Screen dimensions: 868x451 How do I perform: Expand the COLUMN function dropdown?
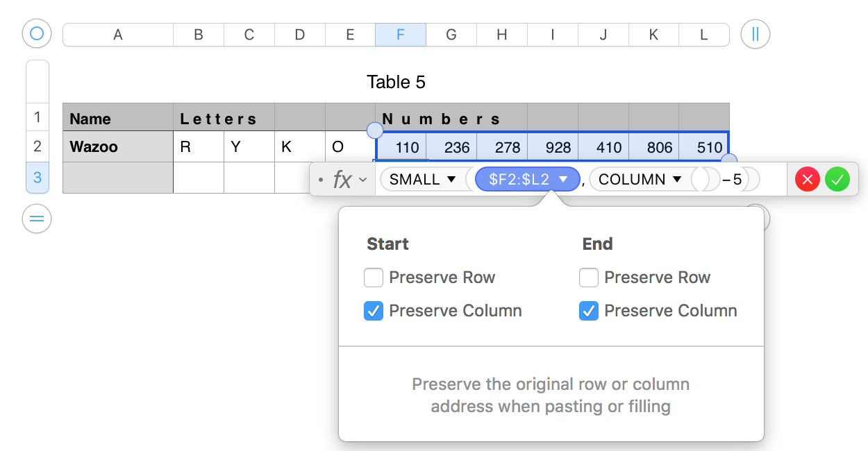pos(677,180)
